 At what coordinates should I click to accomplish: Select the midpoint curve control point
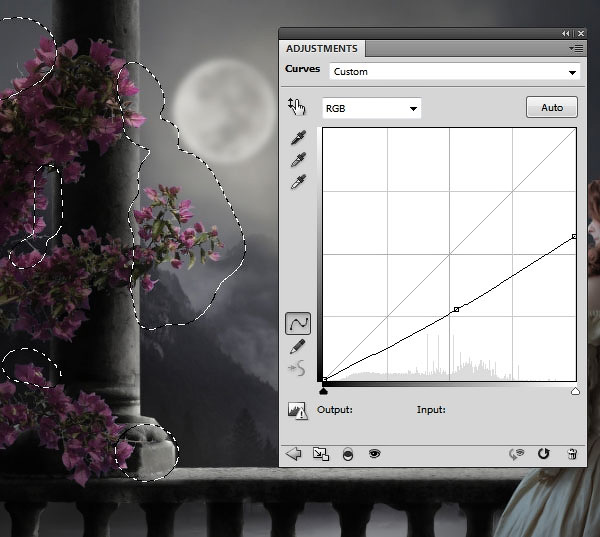click(x=456, y=309)
